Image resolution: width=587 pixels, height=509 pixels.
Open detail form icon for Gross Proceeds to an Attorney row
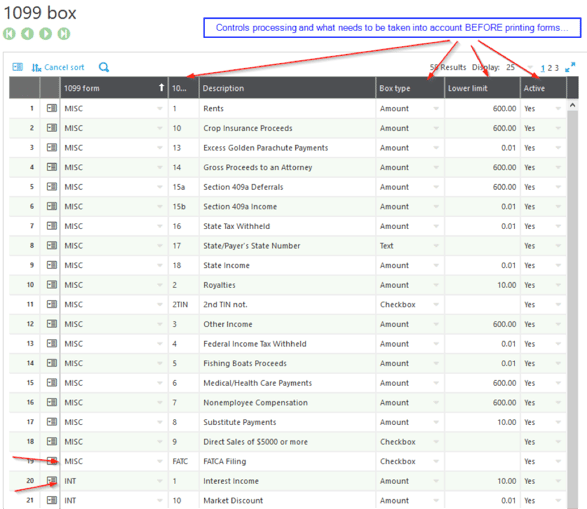[52, 167]
